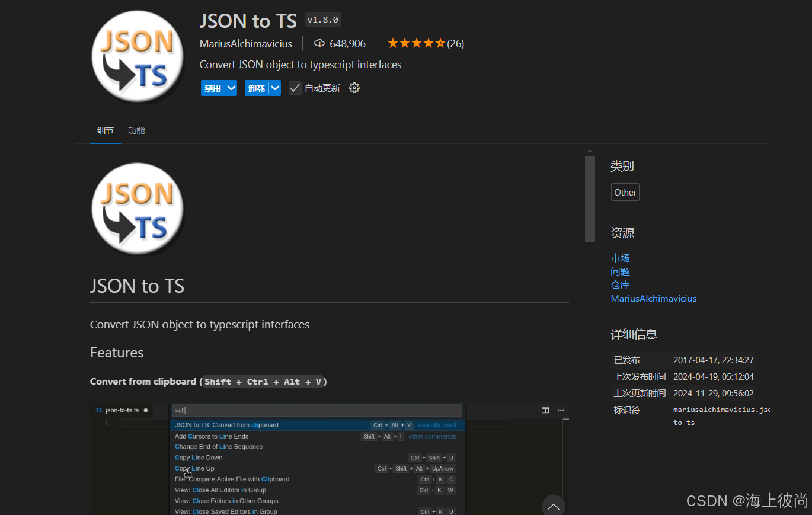Click the 648,906 install count
The width and height of the screenshot is (812, 515).
point(347,43)
